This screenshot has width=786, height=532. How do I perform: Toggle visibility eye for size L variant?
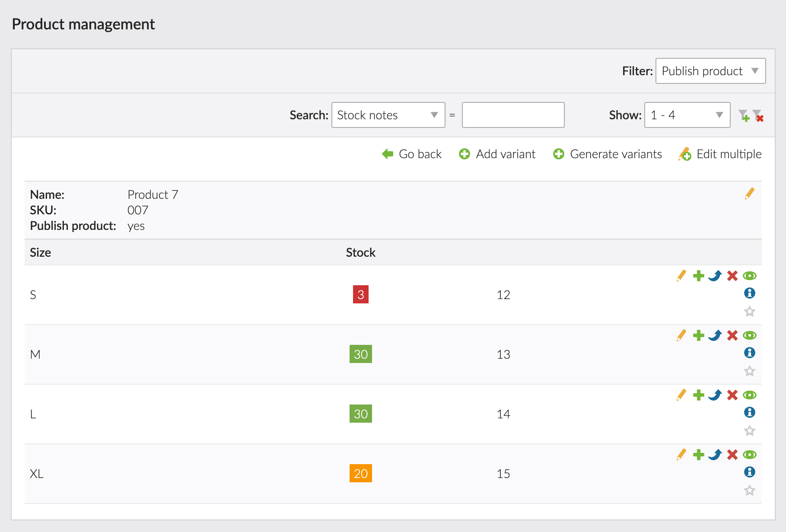(x=749, y=395)
